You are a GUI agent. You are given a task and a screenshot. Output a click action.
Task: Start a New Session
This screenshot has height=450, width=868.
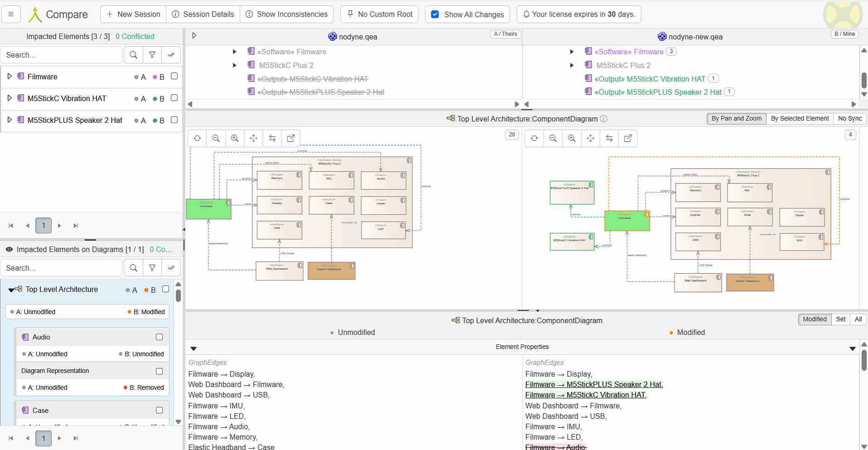point(133,14)
